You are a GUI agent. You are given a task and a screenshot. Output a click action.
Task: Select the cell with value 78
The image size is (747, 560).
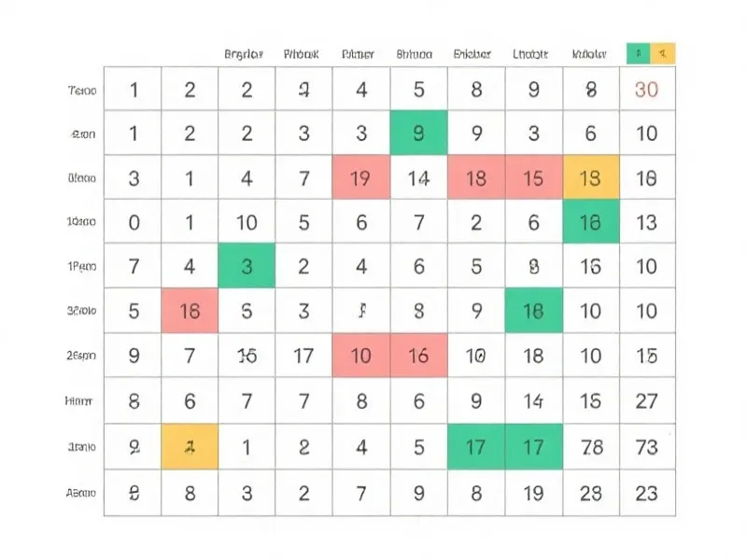591,447
